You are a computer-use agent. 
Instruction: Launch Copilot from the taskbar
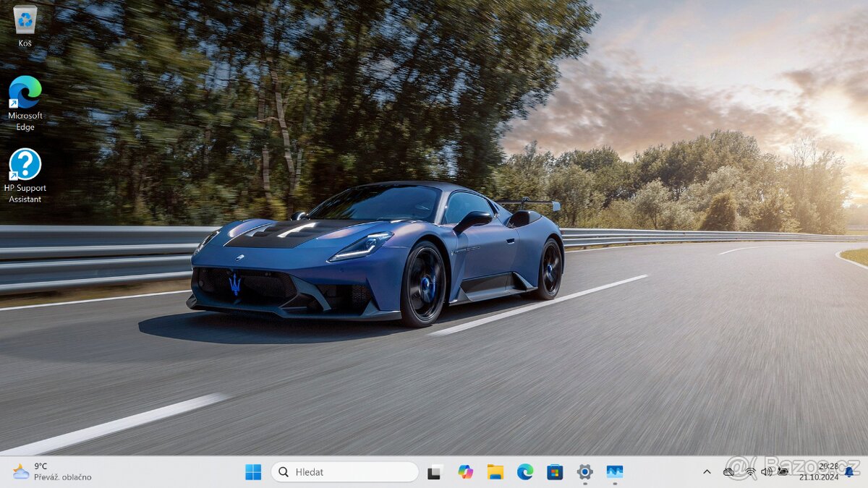click(x=465, y=472)
